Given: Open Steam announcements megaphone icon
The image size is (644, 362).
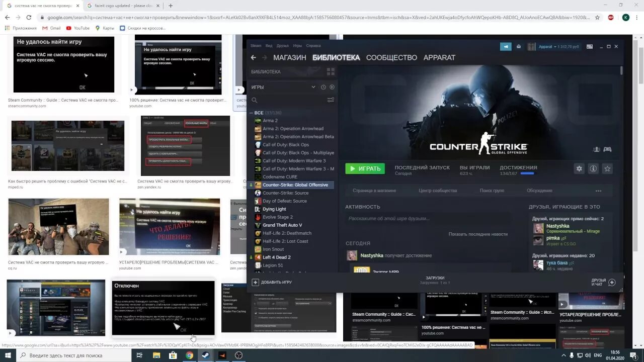Looking at the screenshot, I should pyautogui.click(x=506, y=46).
